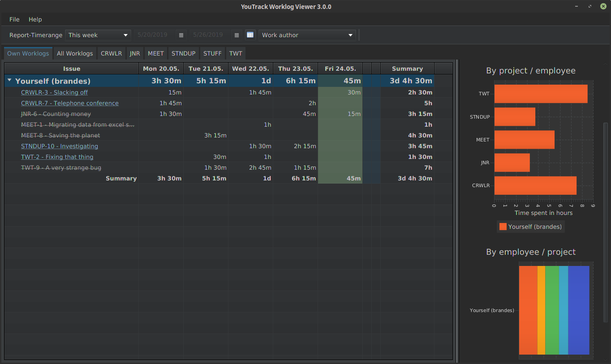Click the 'By project / employee' chart title
The image size is (611, 364).
(531, 70)
